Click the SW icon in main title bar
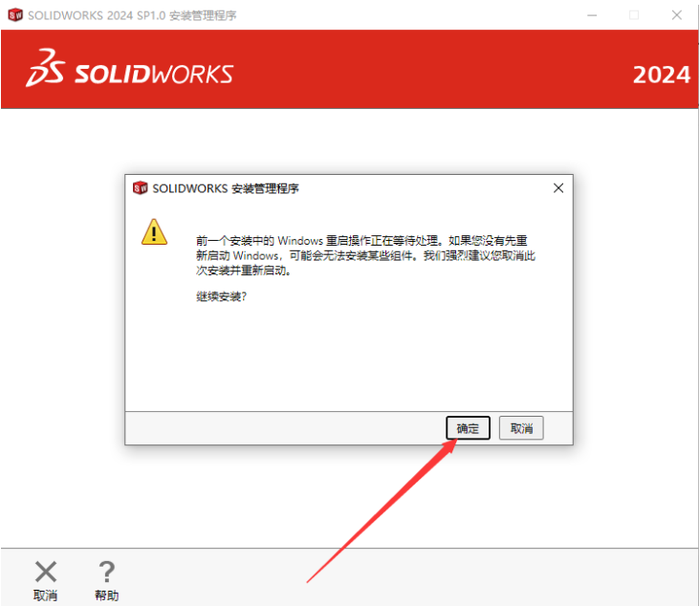Viewport: 700px width, 606px height. [x=15, y=15]
